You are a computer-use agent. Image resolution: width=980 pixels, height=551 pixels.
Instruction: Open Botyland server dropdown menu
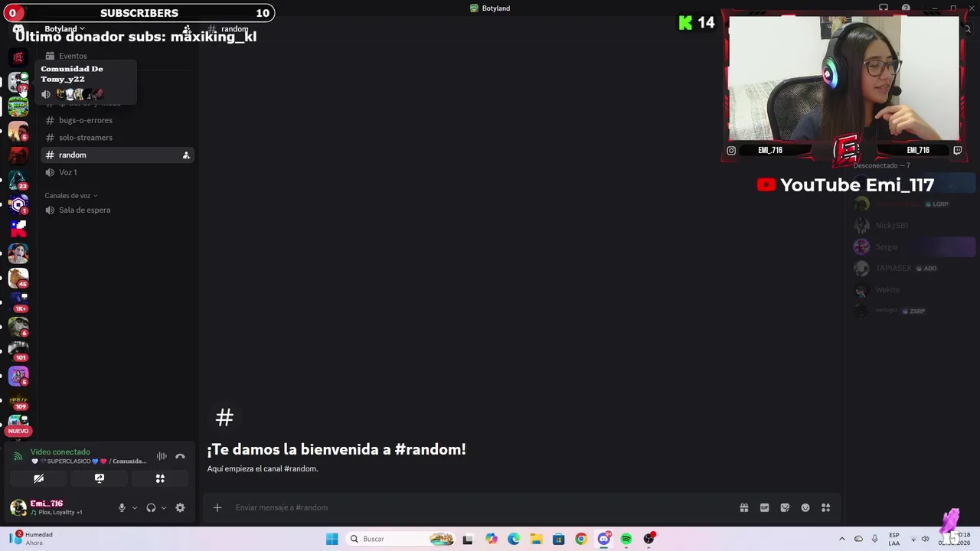coord(64,29)
